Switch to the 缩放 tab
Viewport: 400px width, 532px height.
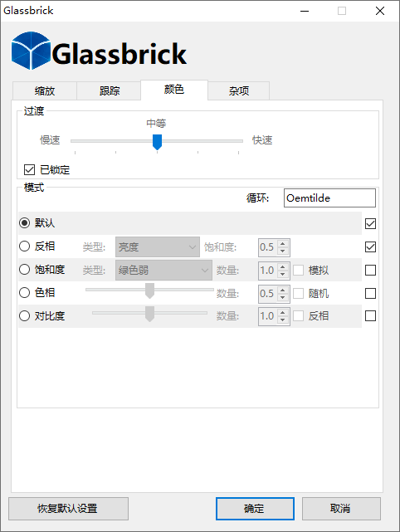[45, 90]
